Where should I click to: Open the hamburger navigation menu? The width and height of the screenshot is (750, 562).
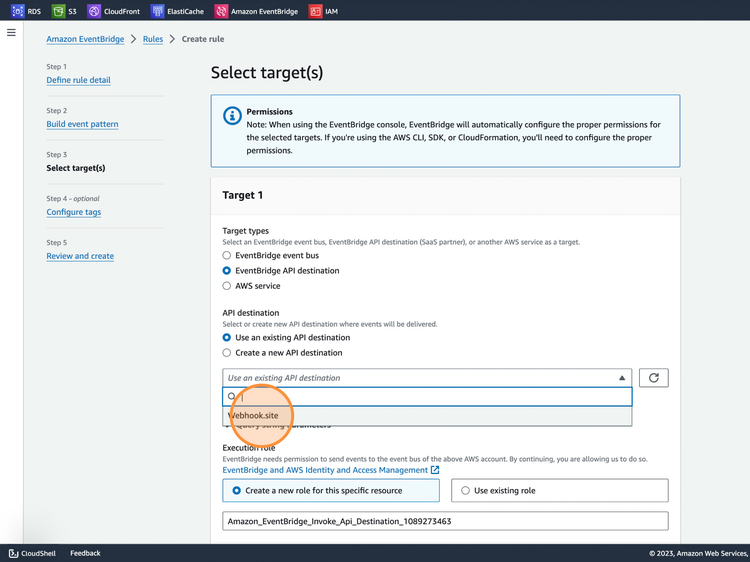coord(12,33)
